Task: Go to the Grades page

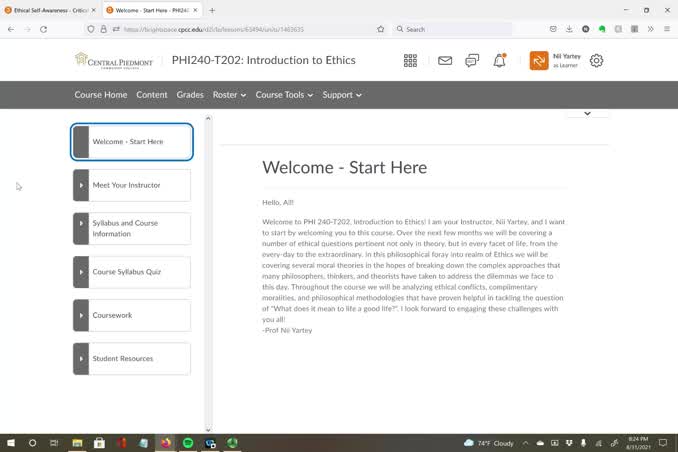Action: pyautogui.click(x=190, y=95)
